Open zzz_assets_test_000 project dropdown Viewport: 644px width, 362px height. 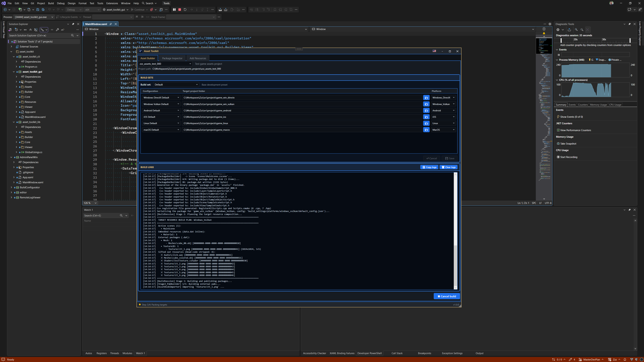[x=165, y=64]
